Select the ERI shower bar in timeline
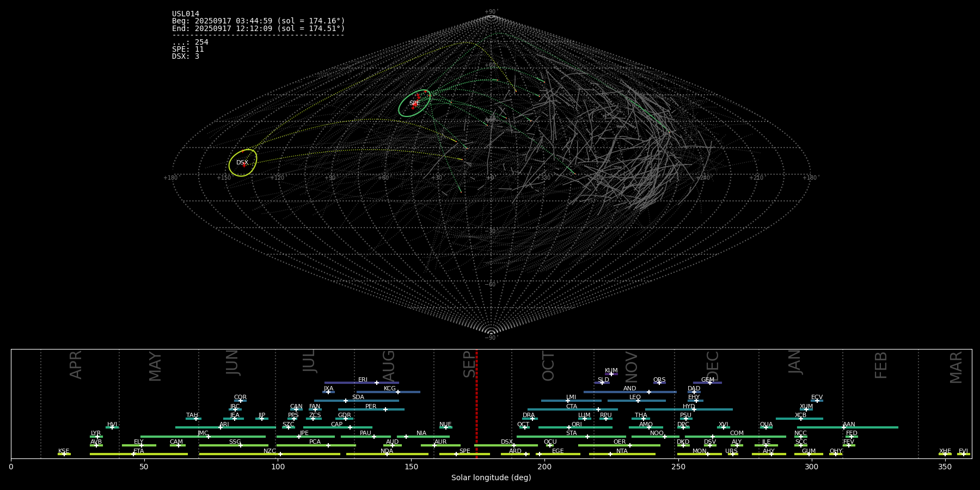980x490 pixels. [362, 383]
